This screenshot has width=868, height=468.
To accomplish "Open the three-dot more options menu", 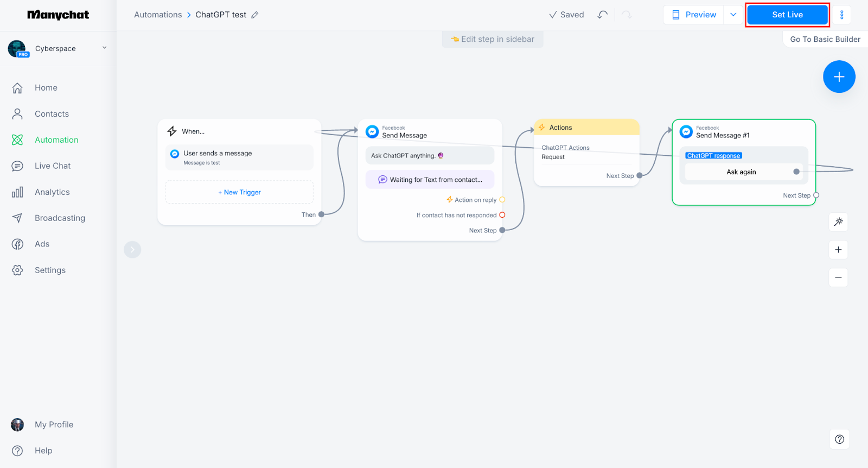I will click(842, 15).
